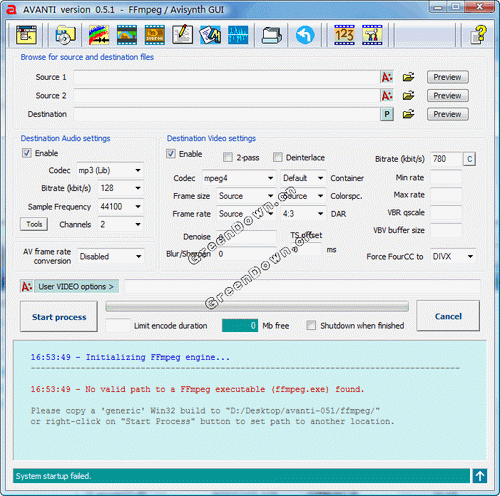
Task: Open the folder-with-disks toolbar icon
Action: [65, 35]
